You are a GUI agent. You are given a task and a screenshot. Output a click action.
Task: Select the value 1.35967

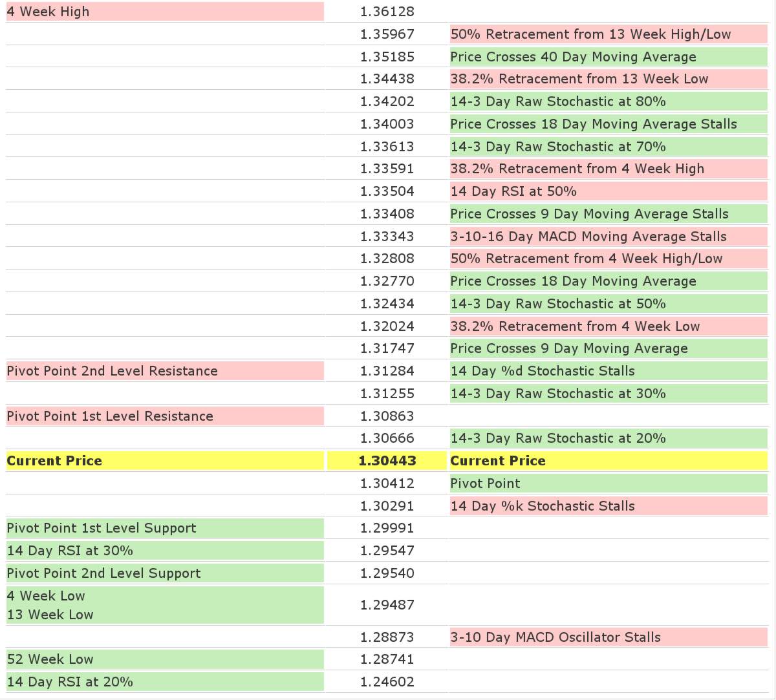pyautogui.click(x=387, y=34)
